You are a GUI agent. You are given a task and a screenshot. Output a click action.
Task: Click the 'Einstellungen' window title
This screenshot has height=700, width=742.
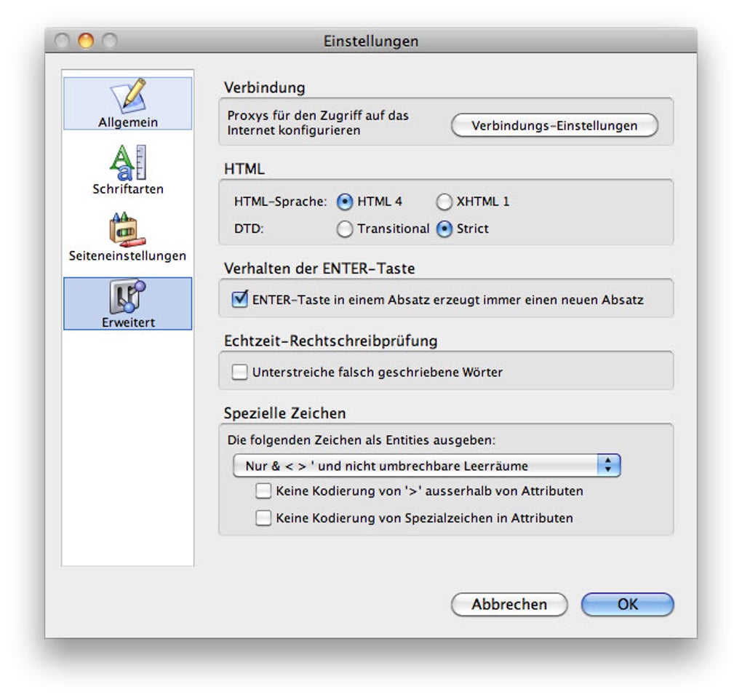371,41
